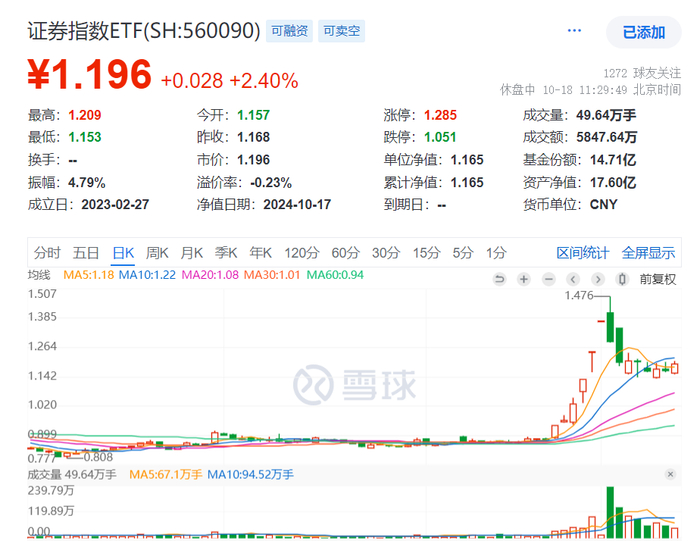The width and height of the screenshot is (700, 541).
Task: Open the three-dot more options menu
Action: pyautogui.click(x=574, y=31)
